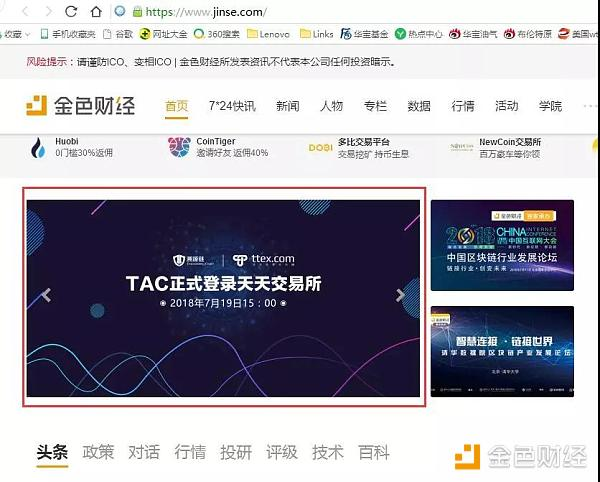Reload the page with refresh icon
The height and width of the screenshot is (482, 600).
[71, 11]
